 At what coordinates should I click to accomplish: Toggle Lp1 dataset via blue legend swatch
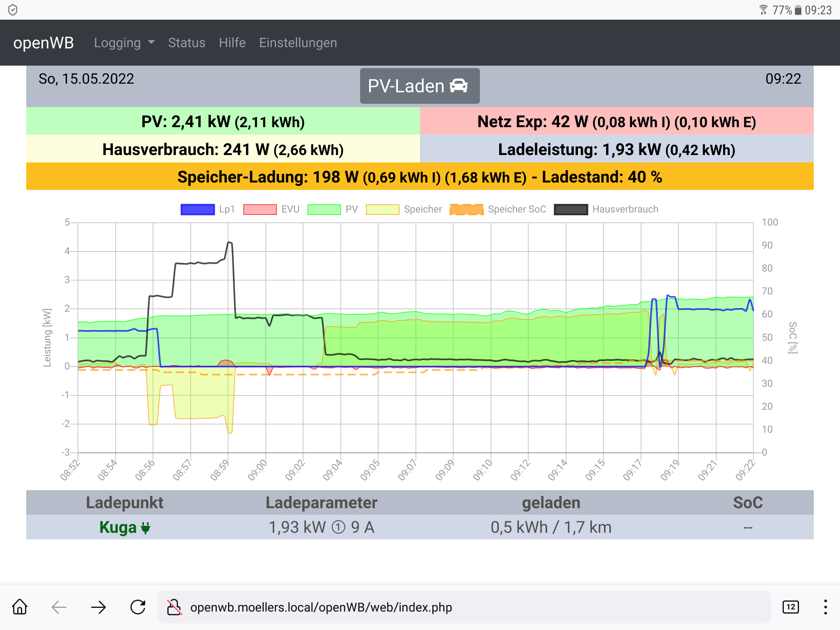point(198,209)
